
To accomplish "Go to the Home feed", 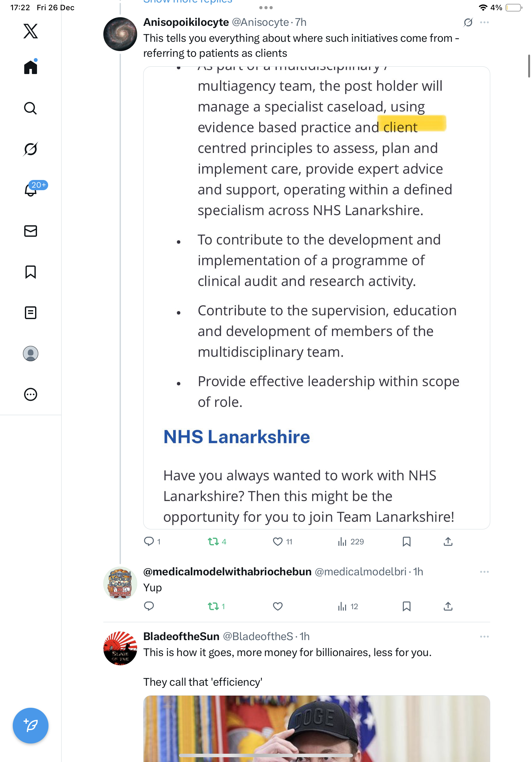I will (31, 67).
